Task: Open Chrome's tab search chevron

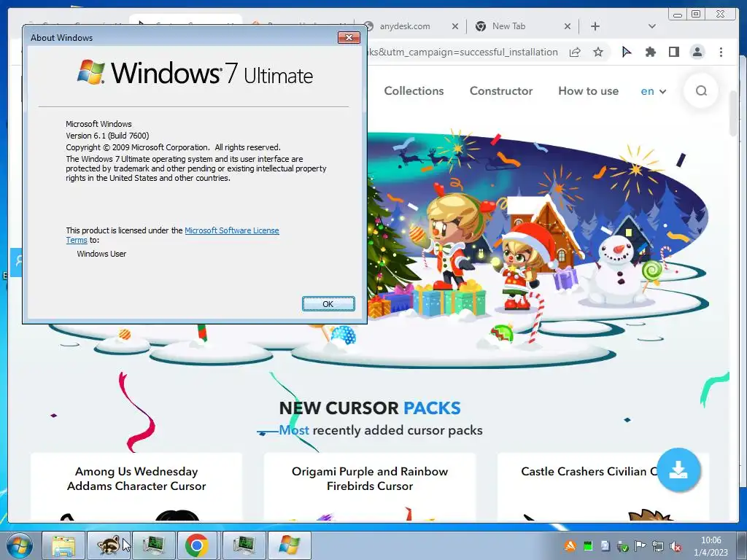Action: click(x=651, y=26)
